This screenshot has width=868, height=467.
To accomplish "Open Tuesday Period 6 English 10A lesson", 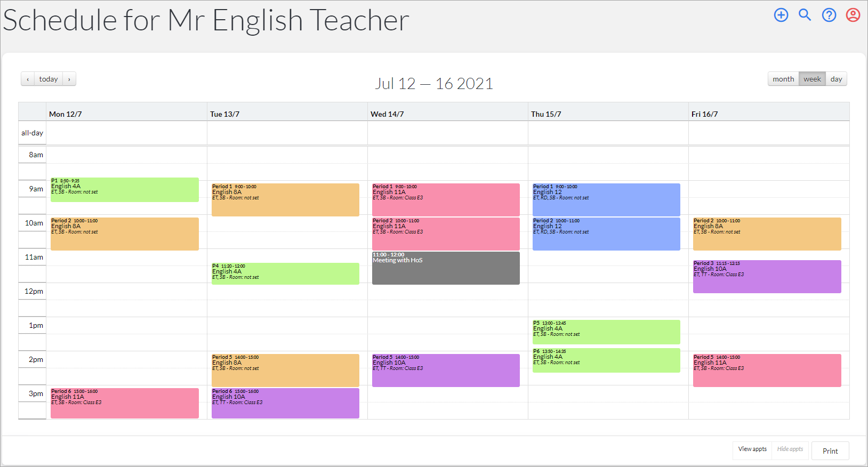I will (285, 403).
